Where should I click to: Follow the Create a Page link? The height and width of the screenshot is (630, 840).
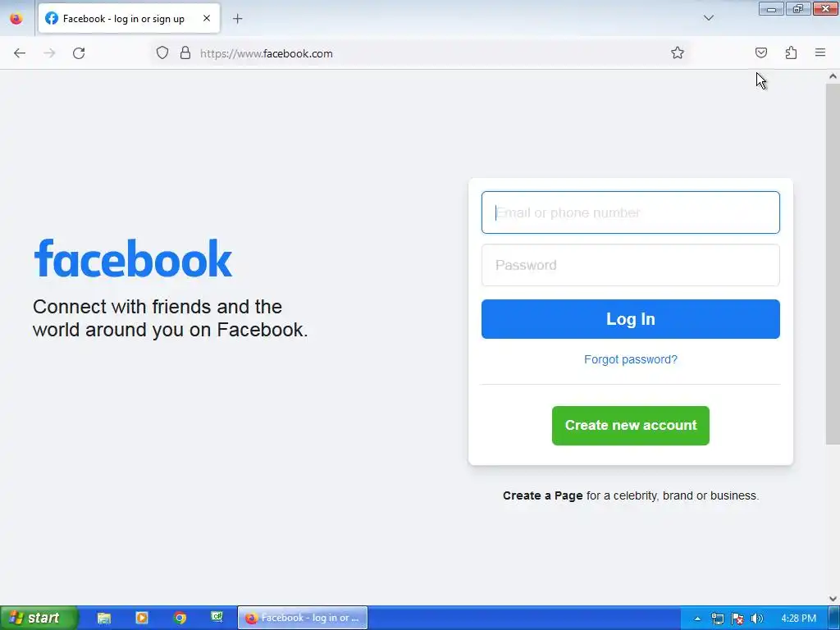click(x=543, y=495)
